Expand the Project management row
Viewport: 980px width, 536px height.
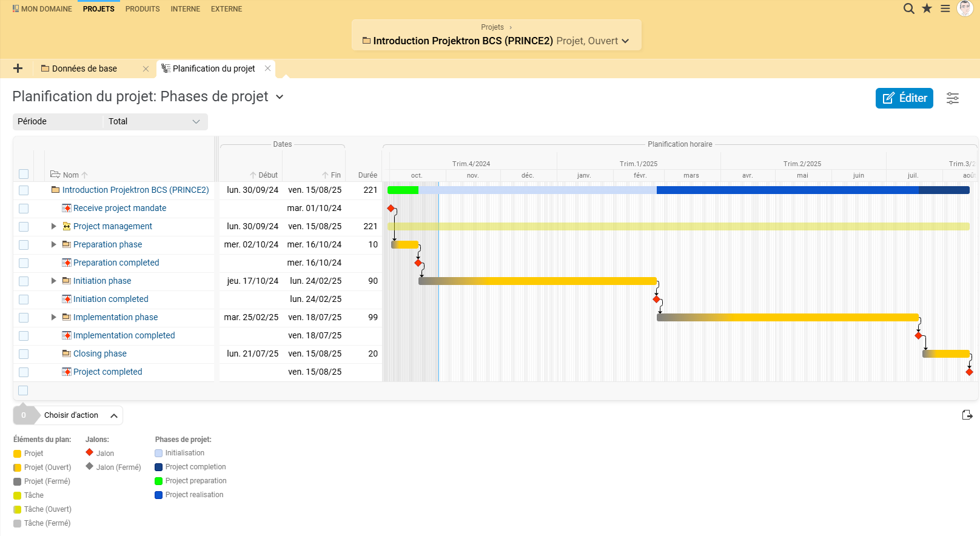[x=53, y=226]
